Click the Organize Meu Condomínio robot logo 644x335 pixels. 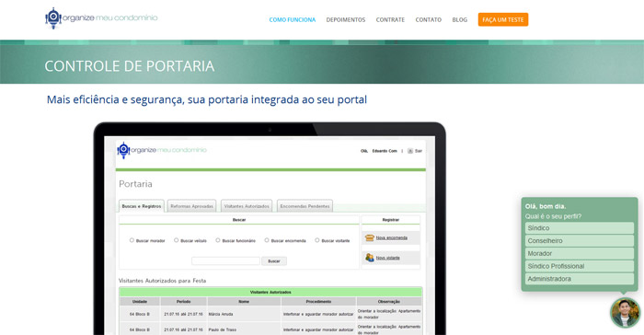(x=53, y=18)
